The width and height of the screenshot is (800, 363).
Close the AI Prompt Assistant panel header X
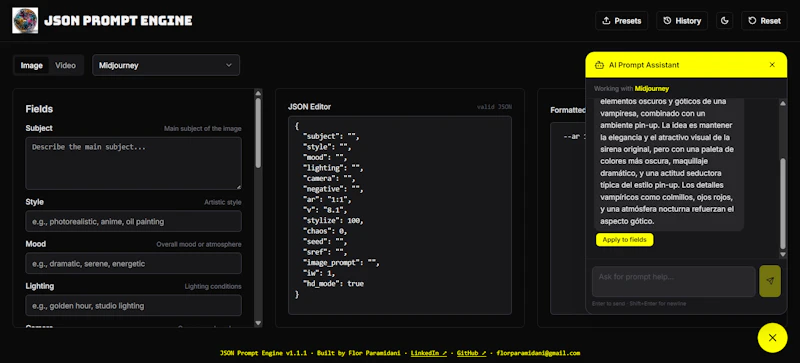pos(772,65)
